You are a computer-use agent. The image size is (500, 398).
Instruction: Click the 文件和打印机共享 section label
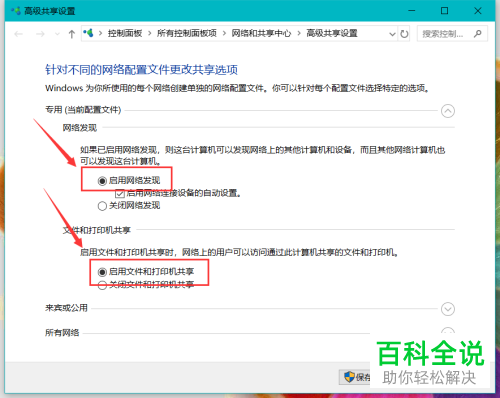(97, 230)
